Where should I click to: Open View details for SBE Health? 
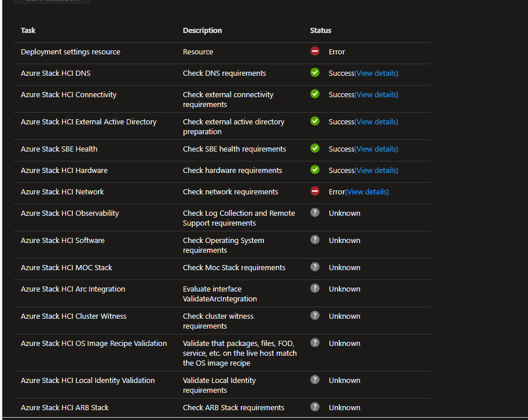376,149
